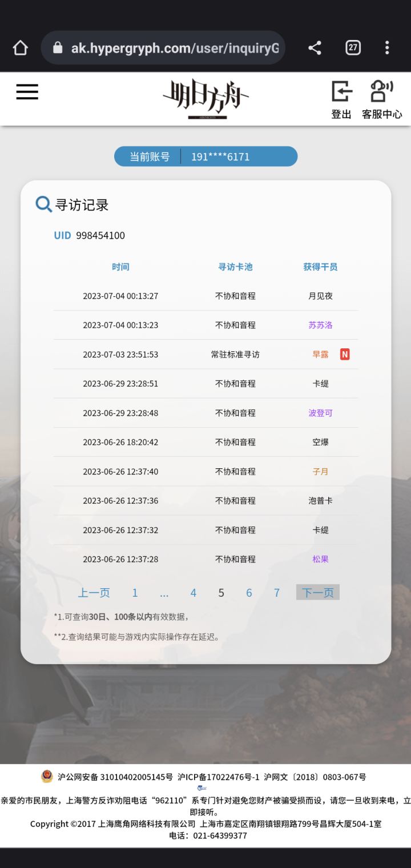The image size is (411, 868).
Task: Tap the magnifier icon beside 寻访记录
Action: 43,204
